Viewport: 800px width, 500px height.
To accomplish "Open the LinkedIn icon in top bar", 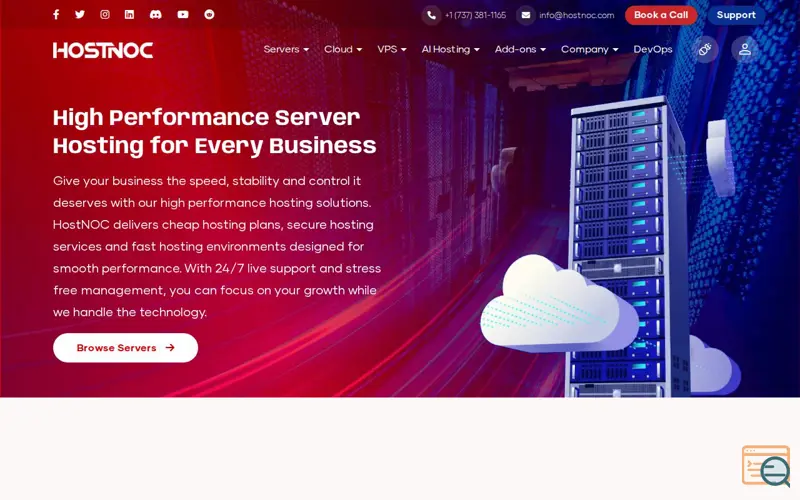I will [x=130, y=14].
